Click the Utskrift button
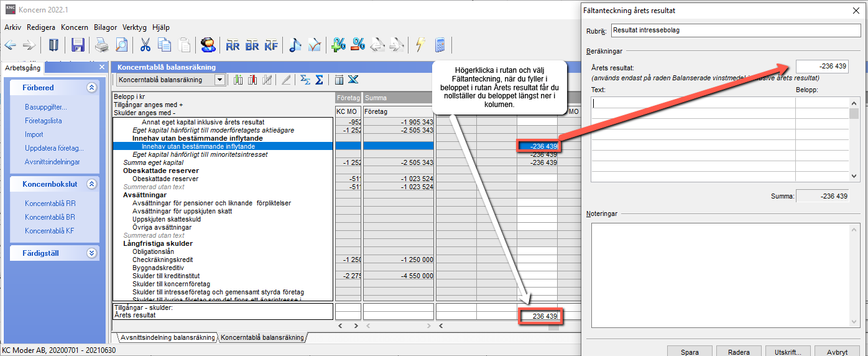The width and height of the screenshot is (868, 356). point(788,352)
